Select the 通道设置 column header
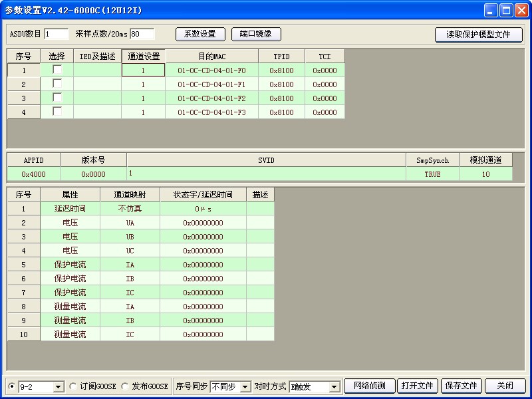The image size is (532, 399). click(x=143, y=57)
